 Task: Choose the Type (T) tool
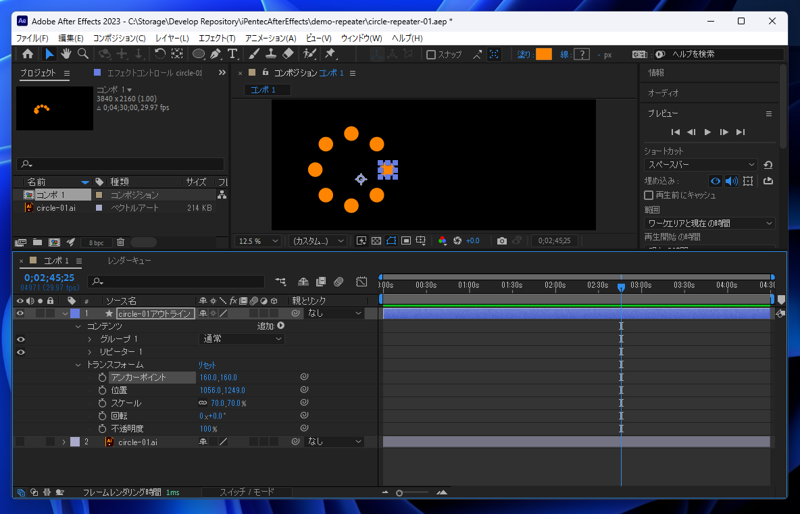coord(232,54)
